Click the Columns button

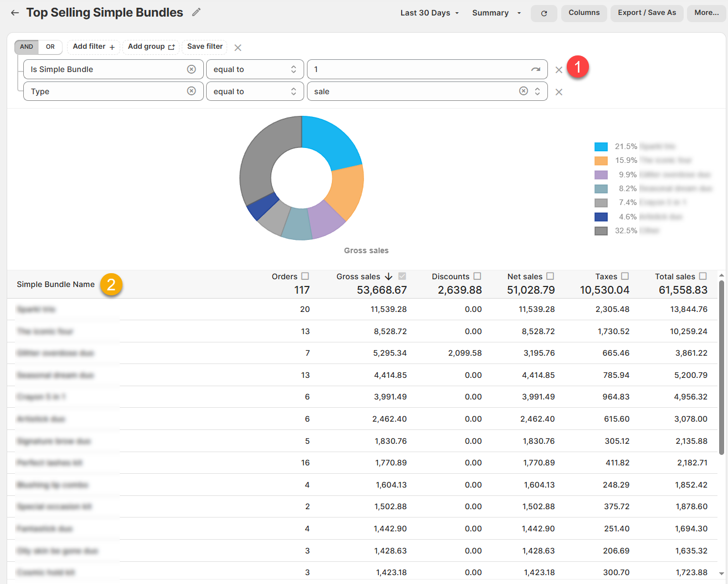[x=584, y=13]
